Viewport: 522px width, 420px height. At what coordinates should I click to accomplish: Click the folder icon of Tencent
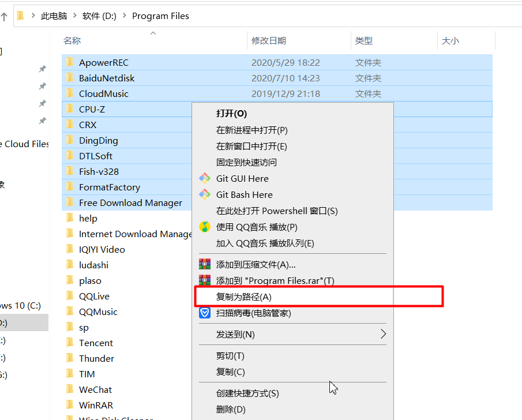click(70, 342)
